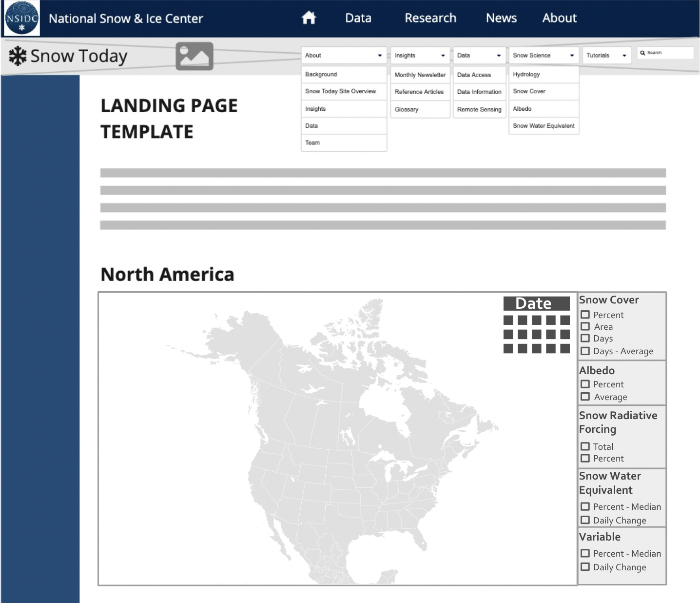Open the News link in header
The height and width of the screenshot is (603, 700).
[501, 18]
